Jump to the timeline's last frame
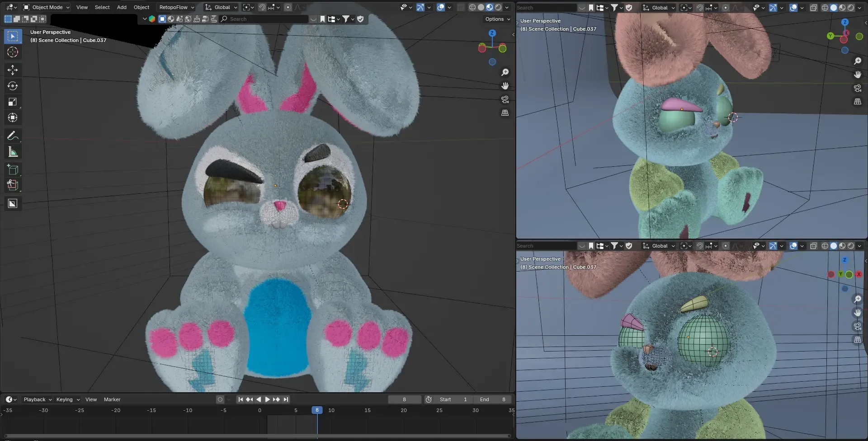Image resolution: width=868 pixels, height=441 pixels. (286, 399)
